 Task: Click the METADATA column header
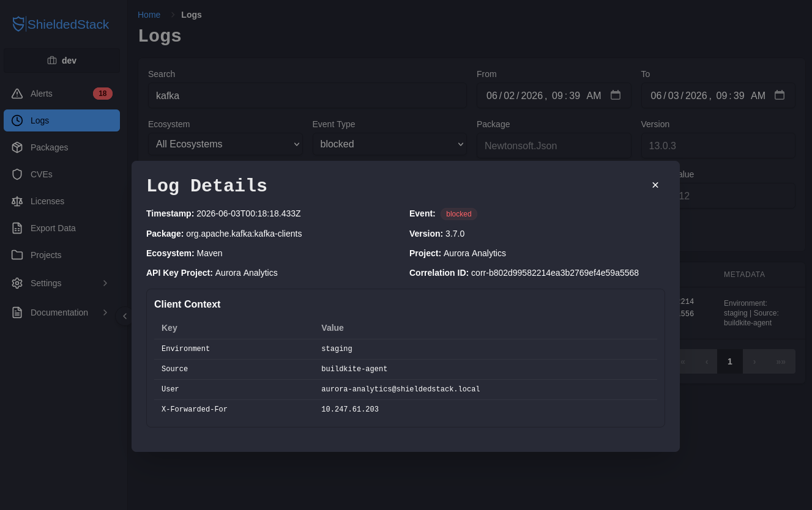744,275
